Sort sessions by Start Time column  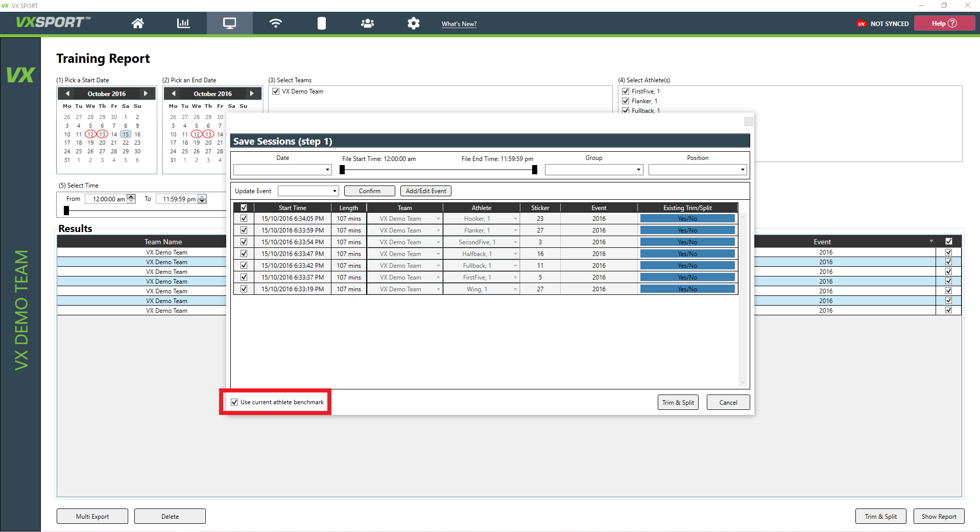[293, 208]
